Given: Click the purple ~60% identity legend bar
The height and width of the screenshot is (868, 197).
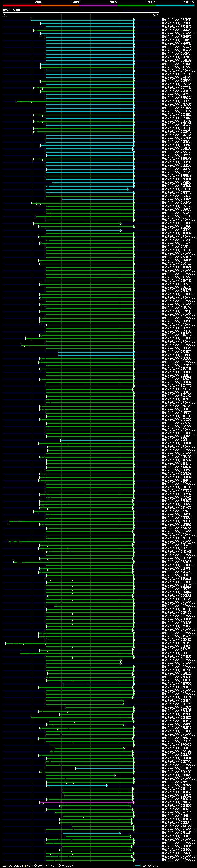Looking at the screenshot, I should 98,6.
